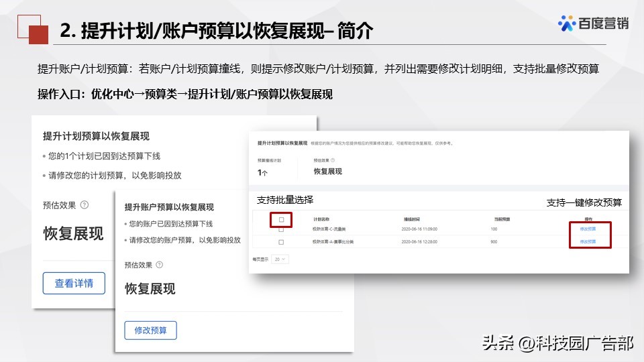The image size is (644, 362).
Task: Tick the select-all checkbox in table header
Action: click(281, 220)
